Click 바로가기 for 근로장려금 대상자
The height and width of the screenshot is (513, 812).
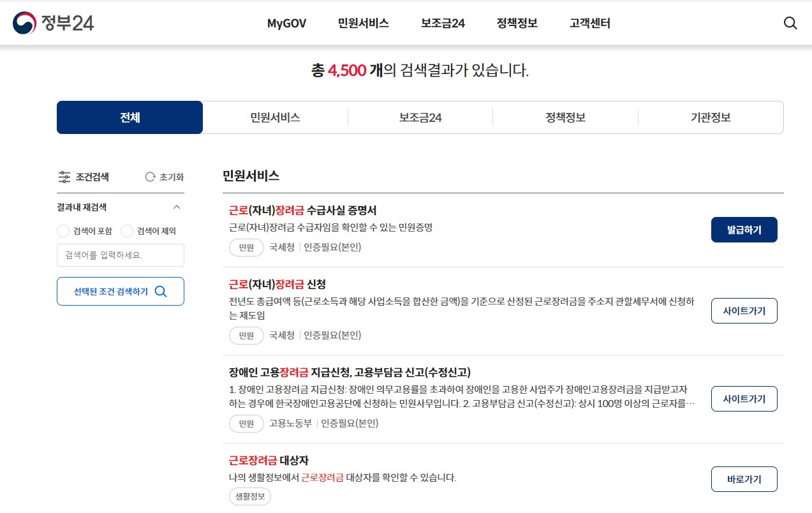tap(744, 479)
